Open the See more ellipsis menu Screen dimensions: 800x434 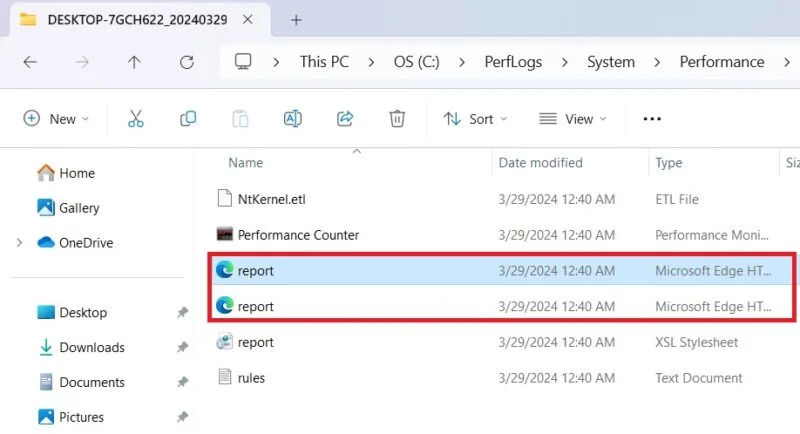point(652,119)
